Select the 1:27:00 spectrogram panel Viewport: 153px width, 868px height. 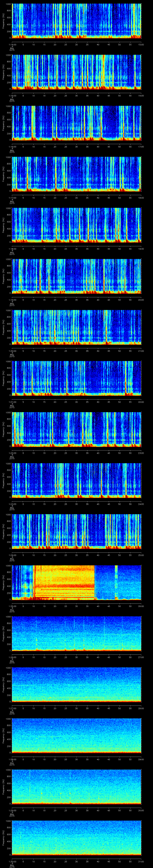[x=76, y=684]
